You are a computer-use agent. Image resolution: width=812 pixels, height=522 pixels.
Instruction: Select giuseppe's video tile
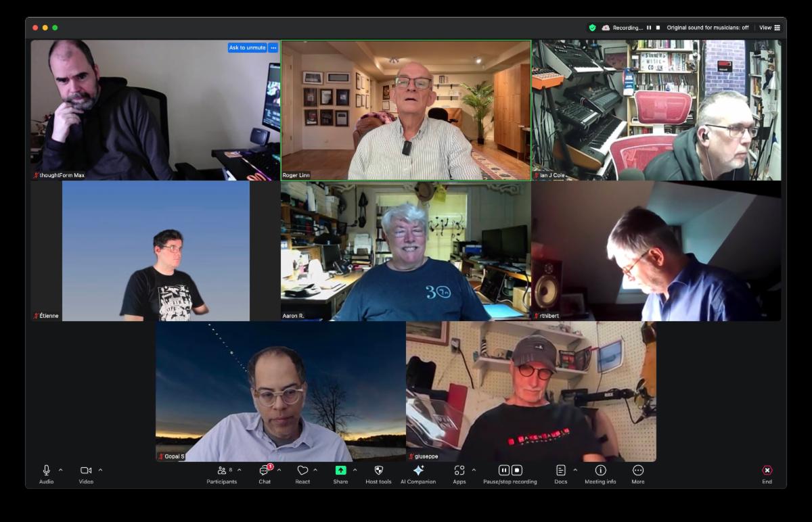pos(531,391)
